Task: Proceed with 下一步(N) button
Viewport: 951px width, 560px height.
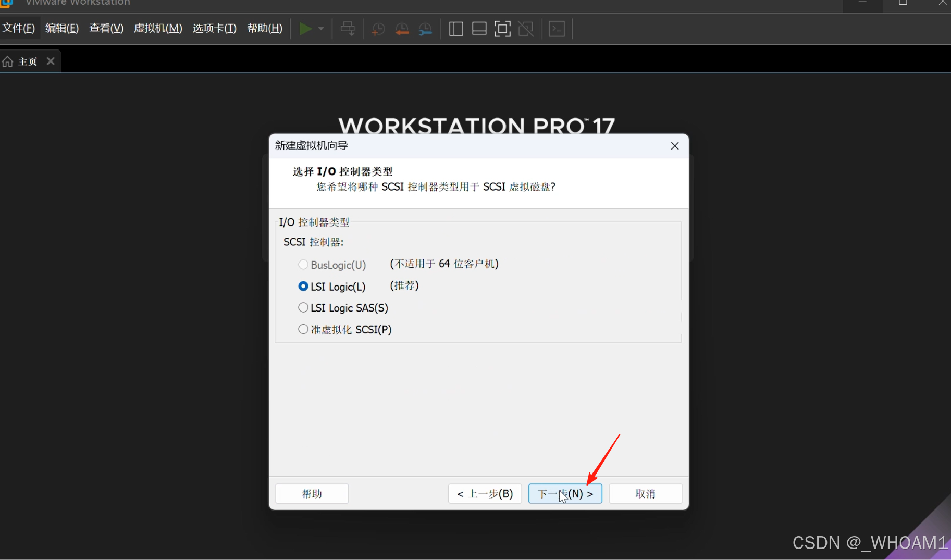Action: coord(565,493)
